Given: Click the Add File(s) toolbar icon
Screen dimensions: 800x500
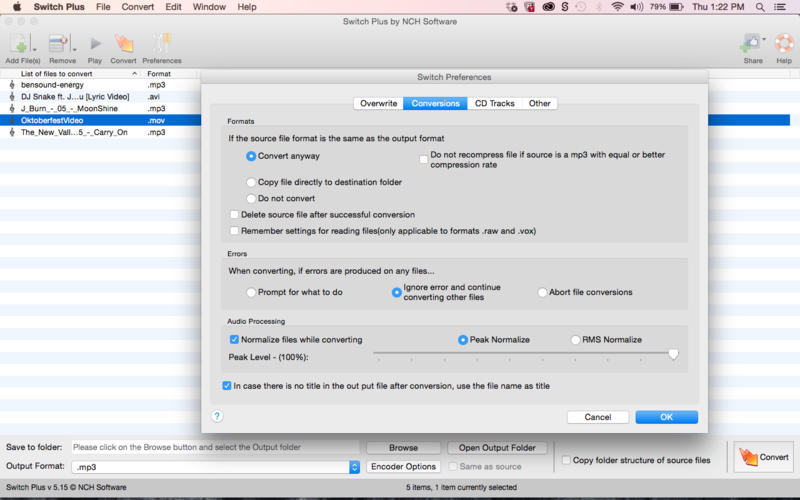Looking at the screenshot, I should pyautogui.click(x=19, y=44).
